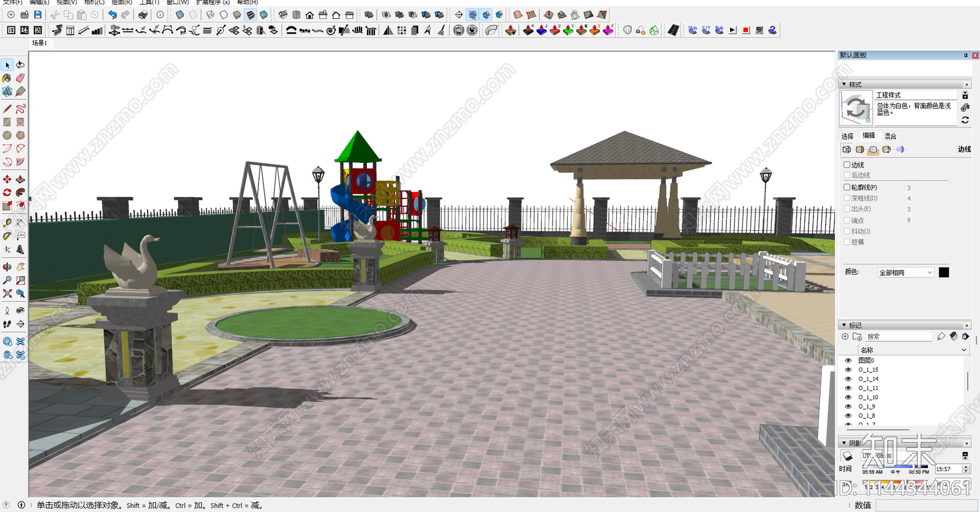Viewport: 980px width, 512px height.
Task: Open Edge settings style icon
Action: pyautogui.click(x=846, y=149)
